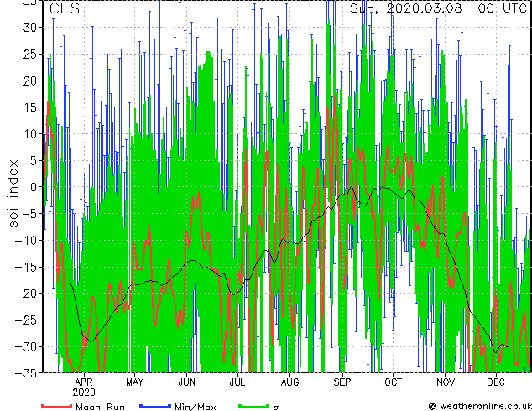Click the JUN month label

(186, 382)
